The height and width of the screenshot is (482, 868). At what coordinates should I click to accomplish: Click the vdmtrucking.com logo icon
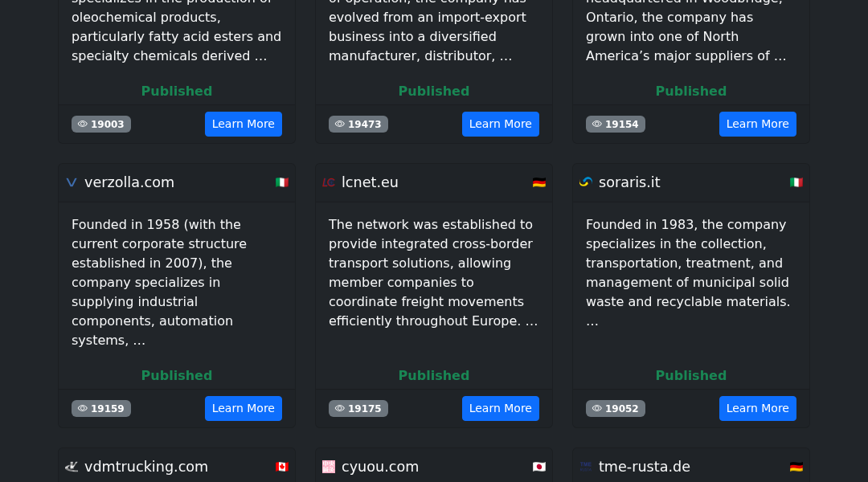click(72, 467)
